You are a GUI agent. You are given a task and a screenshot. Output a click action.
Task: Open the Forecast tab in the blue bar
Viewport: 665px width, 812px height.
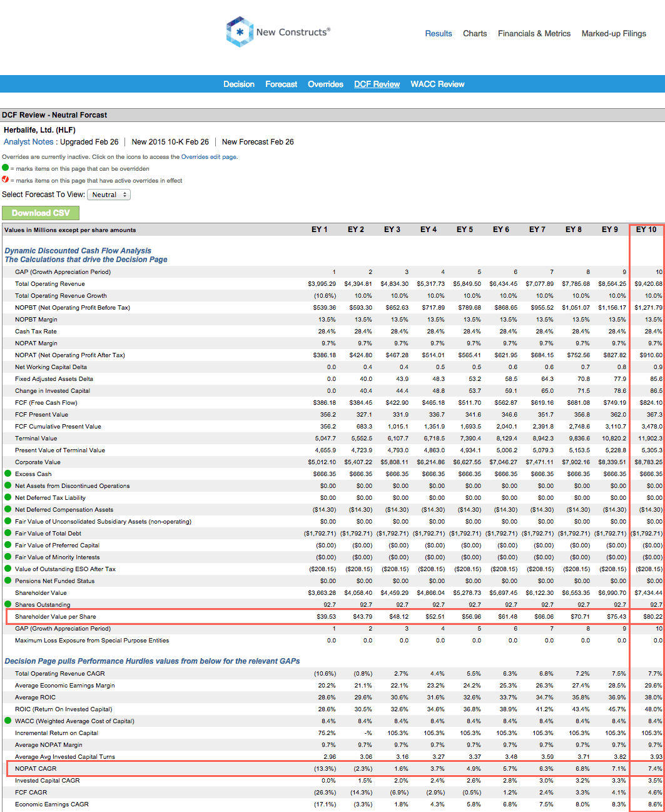pyautogui.click(x=282, y=84)
